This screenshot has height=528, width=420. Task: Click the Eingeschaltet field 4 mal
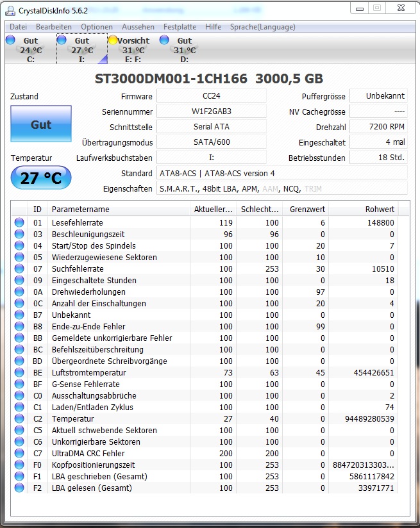pyautogui.click(x=378, y=142)
